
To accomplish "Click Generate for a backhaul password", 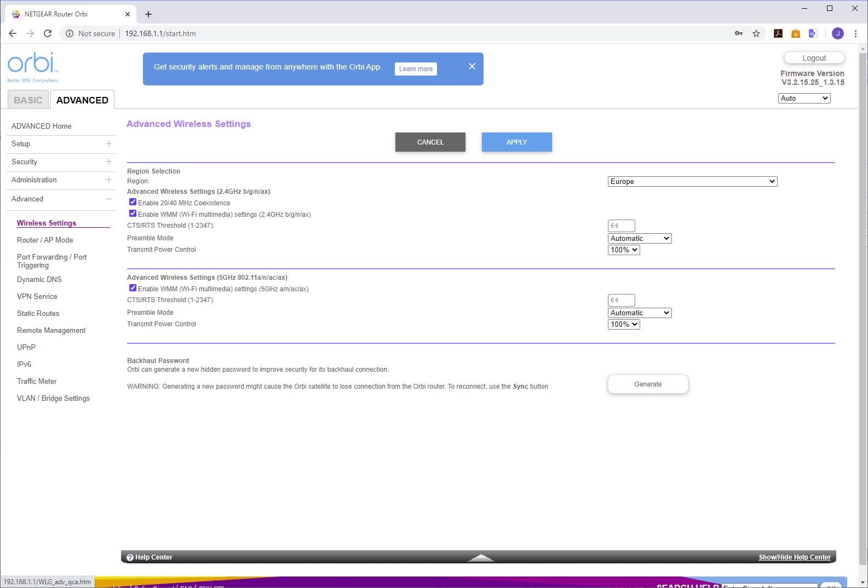I will (x=648, y=384).
